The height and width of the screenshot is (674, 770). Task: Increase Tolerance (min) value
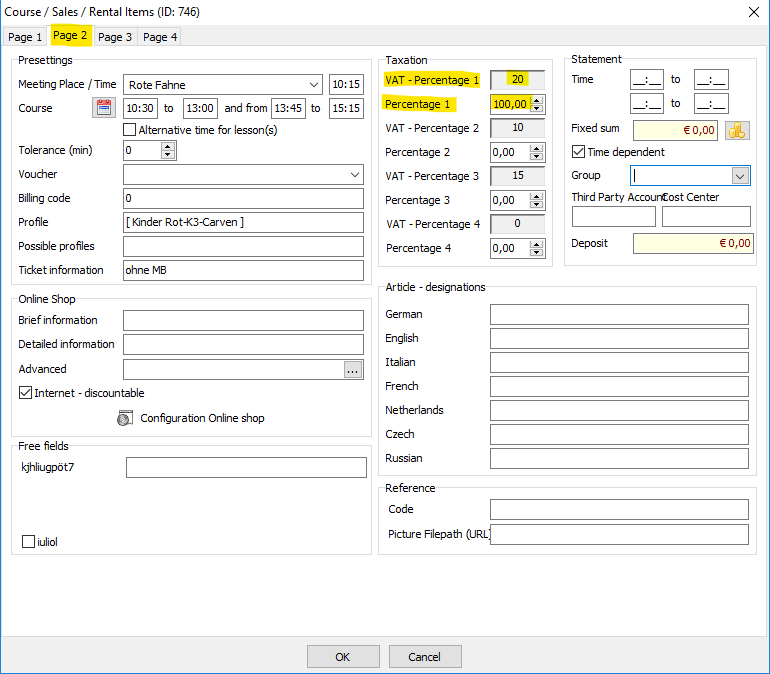pos(168,146)
